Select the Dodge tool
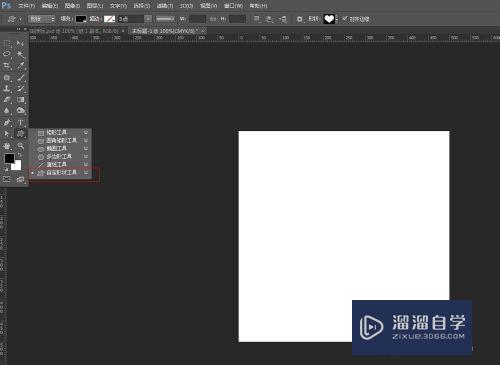Screen dimensions: 500x365 tap(21, 111)
